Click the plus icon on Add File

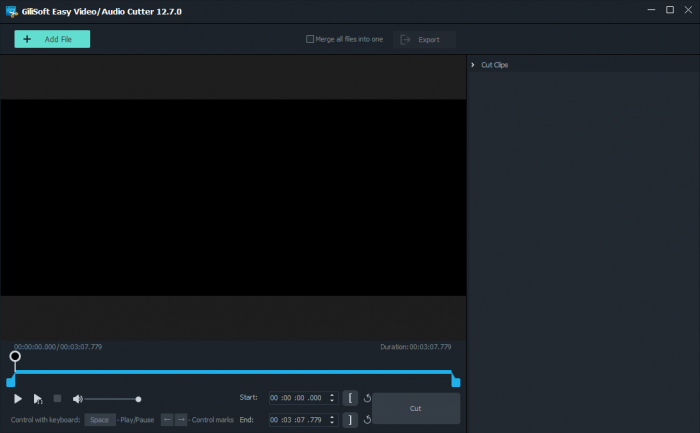coord(27,39)
